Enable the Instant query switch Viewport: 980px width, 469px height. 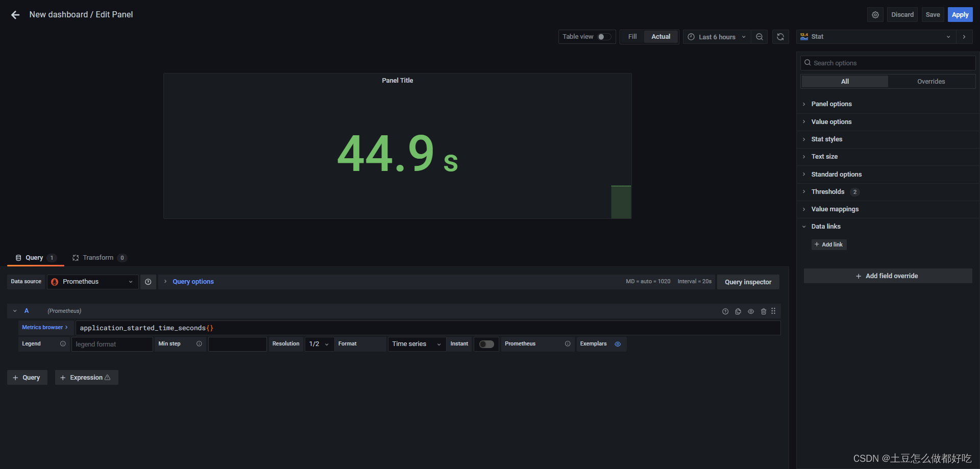click(x=486, y=344)
